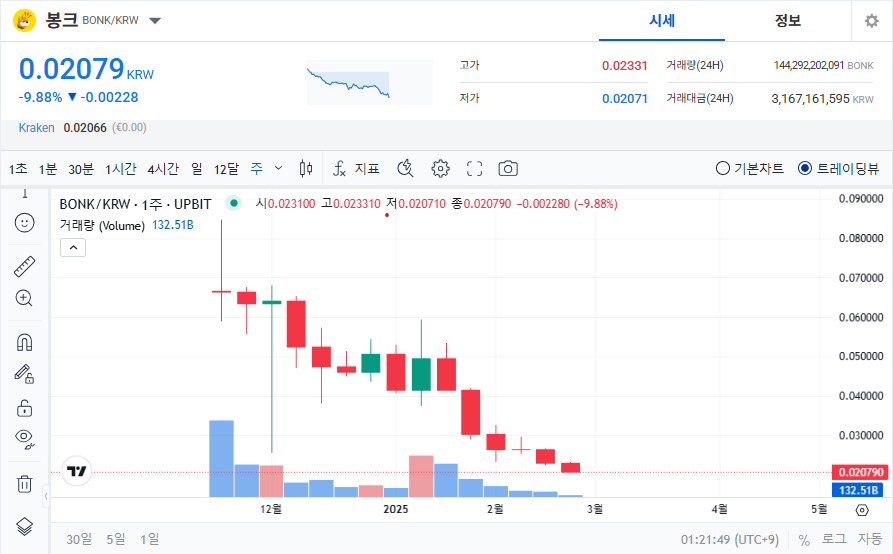Select the 1시간 timeframe
Image resolution: width=893 pixels, height=554 pixels.
click(x=121, y=169)
